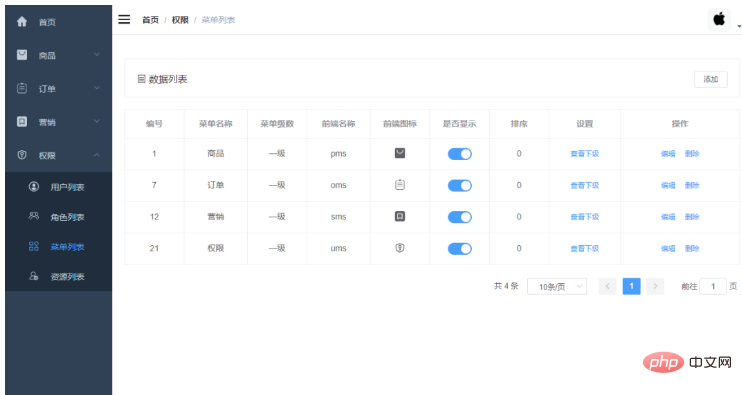Click 首页 in the breadcrumb
The width and height of the screenshot is (742, 395).
[150, 20]
